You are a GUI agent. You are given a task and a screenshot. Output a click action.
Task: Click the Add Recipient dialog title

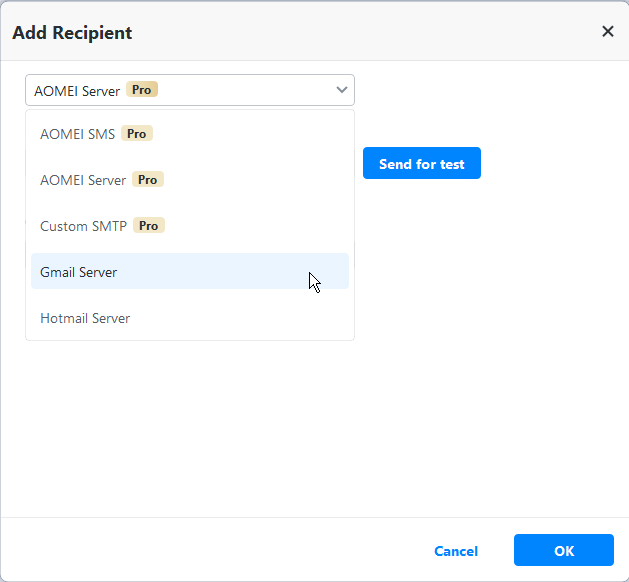point(72,33)
